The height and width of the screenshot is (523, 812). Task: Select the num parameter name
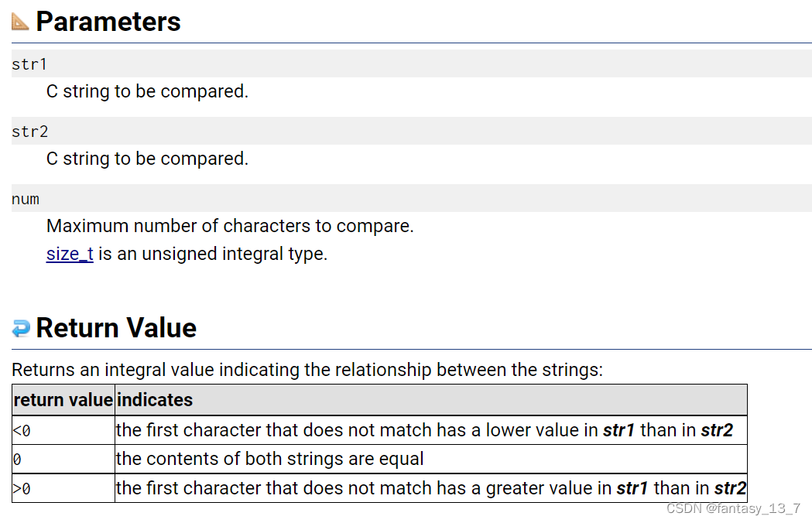click(x=26, y=200)
